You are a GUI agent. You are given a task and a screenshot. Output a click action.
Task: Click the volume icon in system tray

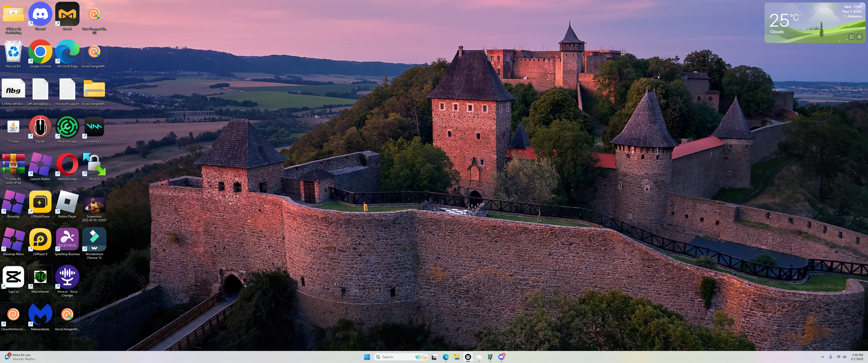click(845, 357)
